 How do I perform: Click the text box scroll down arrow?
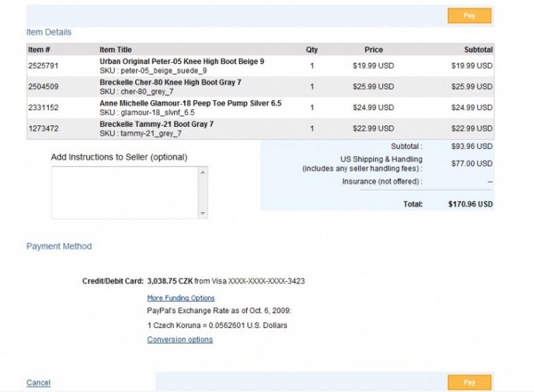[x=203, y=214]
